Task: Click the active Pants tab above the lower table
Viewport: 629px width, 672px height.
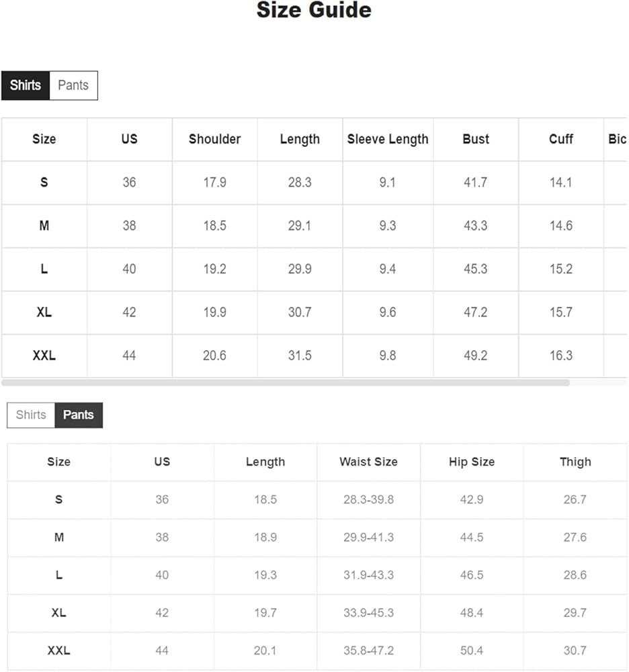Action: point(78,415)
